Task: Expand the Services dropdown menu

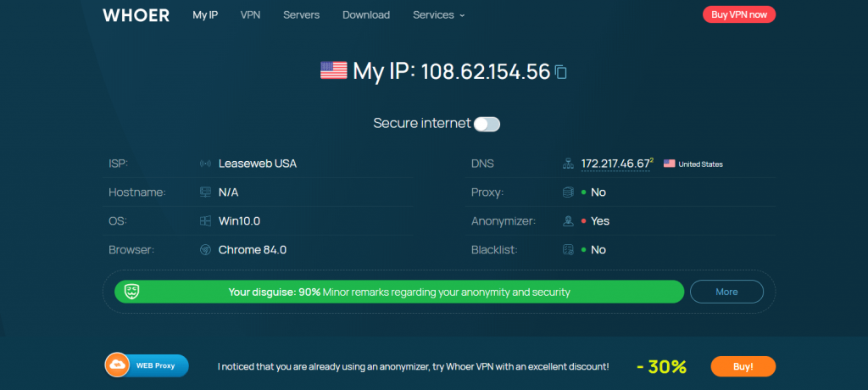Action: click(x=438, y=15)
